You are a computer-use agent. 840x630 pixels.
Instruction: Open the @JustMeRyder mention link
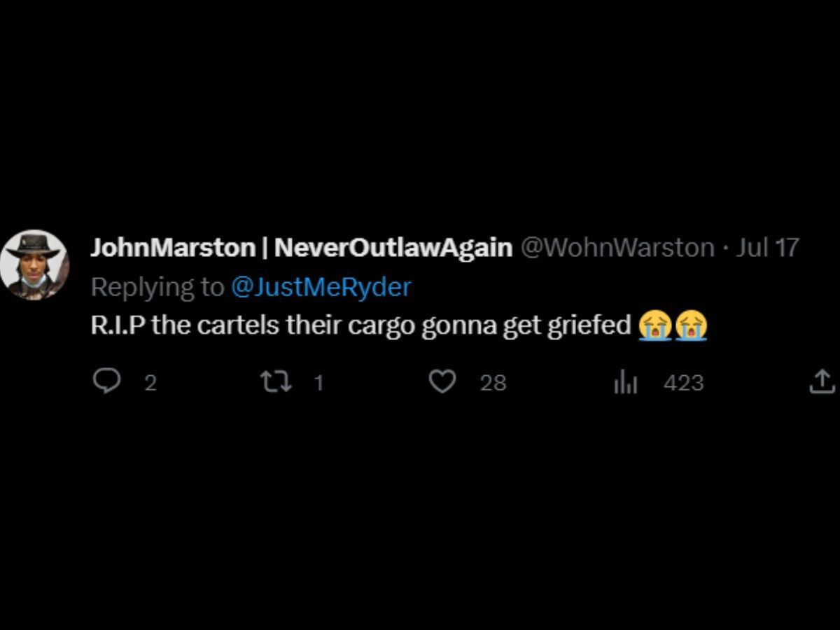pyautogui.click(x=321, y=287)
